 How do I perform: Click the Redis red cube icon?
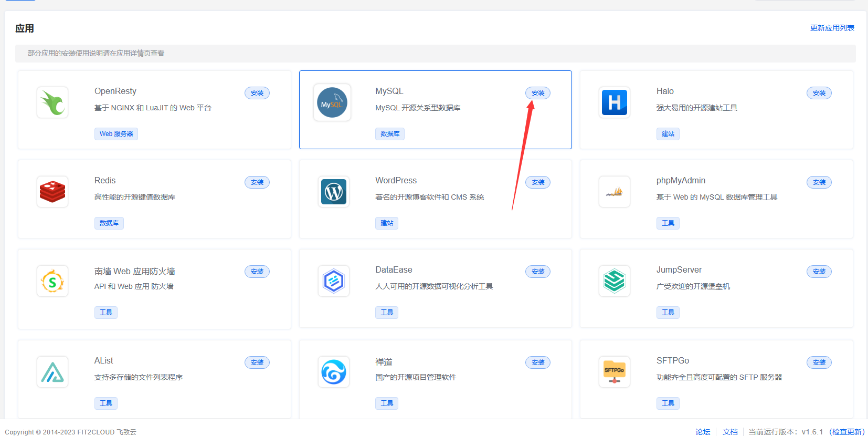pos(52,192)
